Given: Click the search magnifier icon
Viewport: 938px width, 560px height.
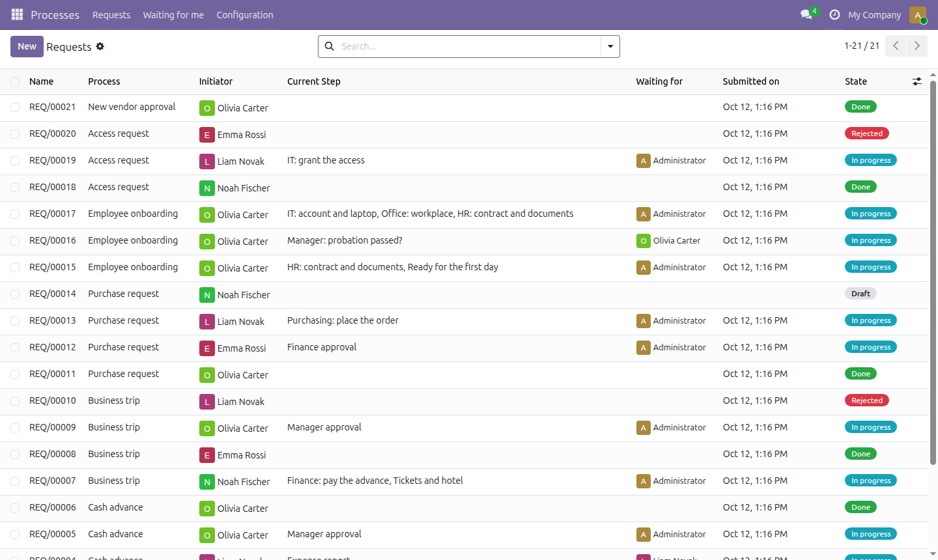Looking at the screenshot, I should [x=330, y=46].
